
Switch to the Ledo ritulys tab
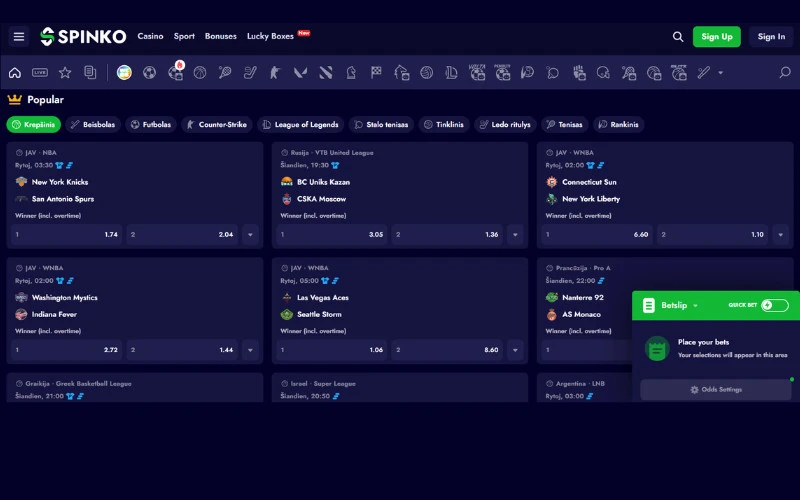point(505,124)
